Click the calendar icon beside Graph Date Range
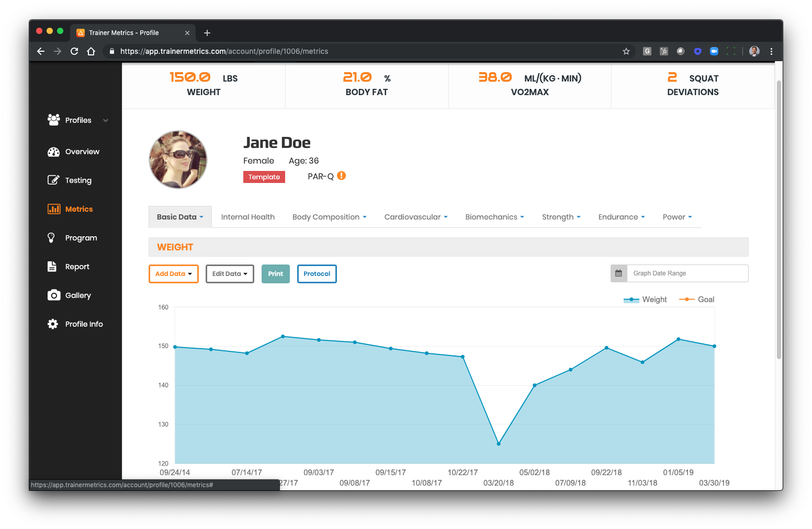This screenshot has width=812, height=529. 618,273
